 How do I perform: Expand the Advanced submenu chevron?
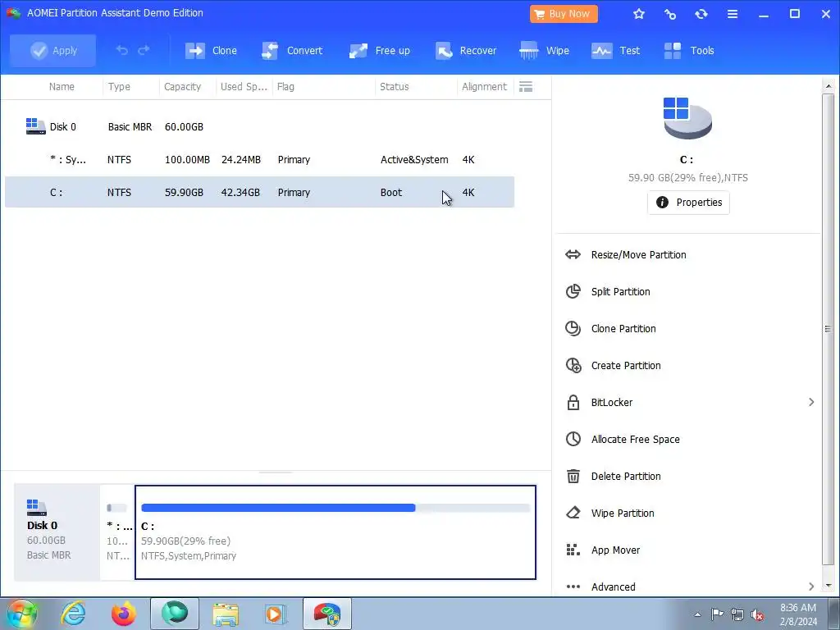[x=811, y=587]
